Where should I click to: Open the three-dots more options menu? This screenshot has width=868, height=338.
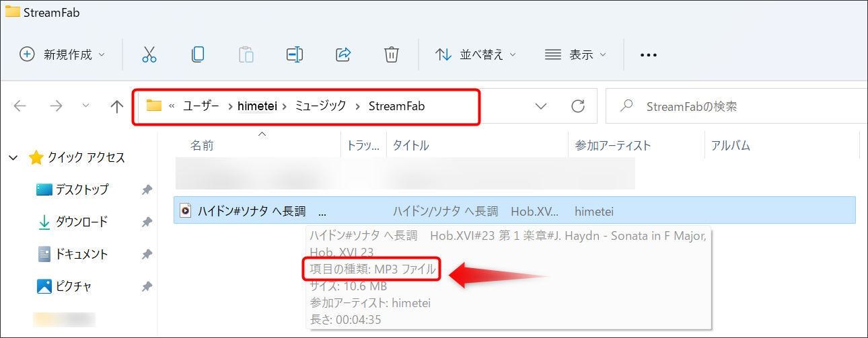(648, 55)
